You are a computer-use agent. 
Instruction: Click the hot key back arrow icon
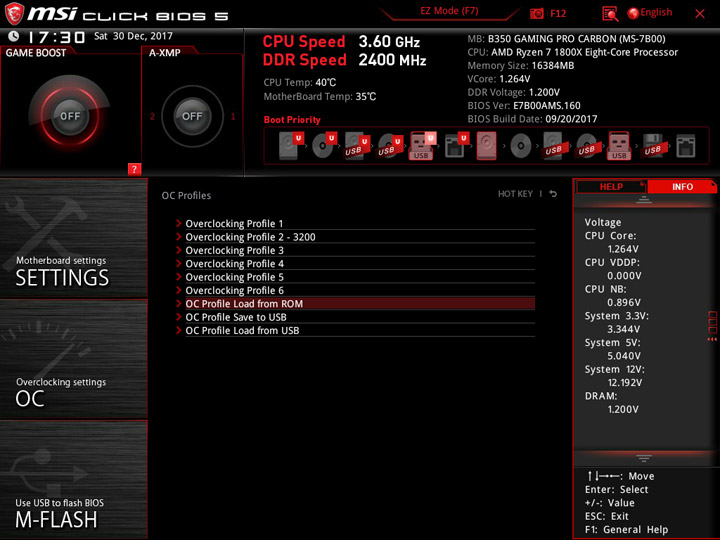[553, 194]
